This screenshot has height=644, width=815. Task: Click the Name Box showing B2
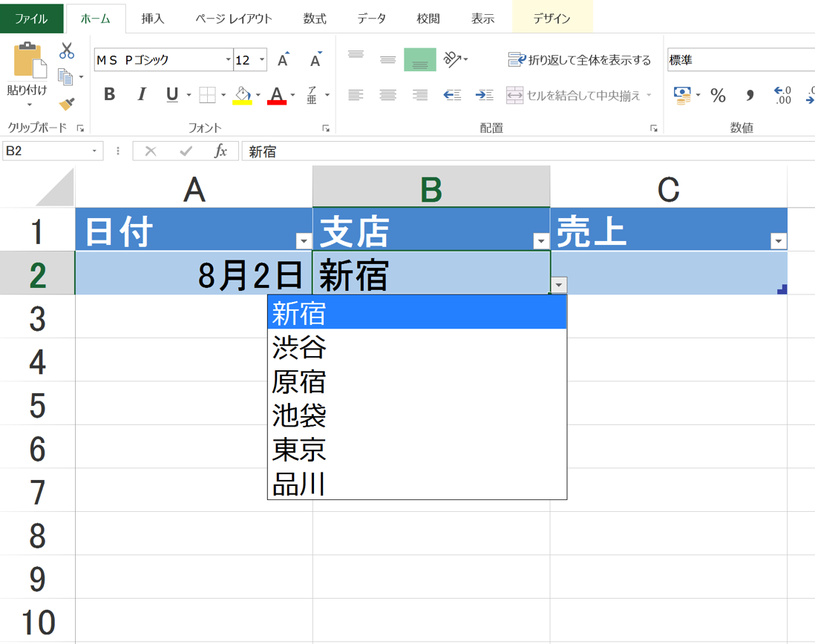(52, 151)
